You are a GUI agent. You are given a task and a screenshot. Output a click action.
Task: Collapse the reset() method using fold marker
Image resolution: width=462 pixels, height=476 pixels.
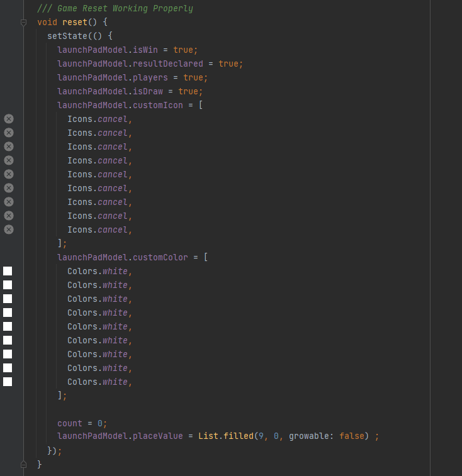[x=23, y=23]
